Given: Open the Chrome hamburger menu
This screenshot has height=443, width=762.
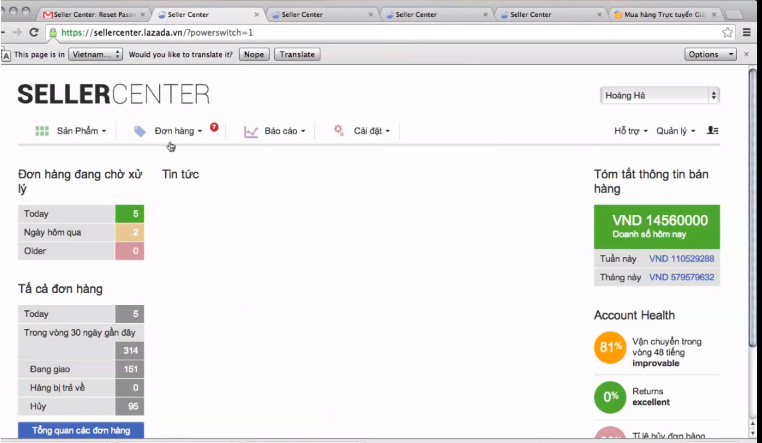Looking at the screenshot, I should pos(748,32).
